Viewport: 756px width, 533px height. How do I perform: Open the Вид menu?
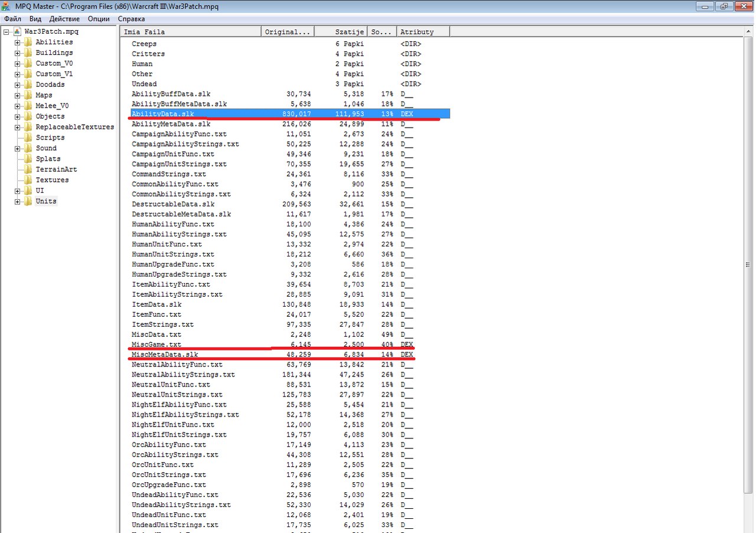tap(35, 19)
